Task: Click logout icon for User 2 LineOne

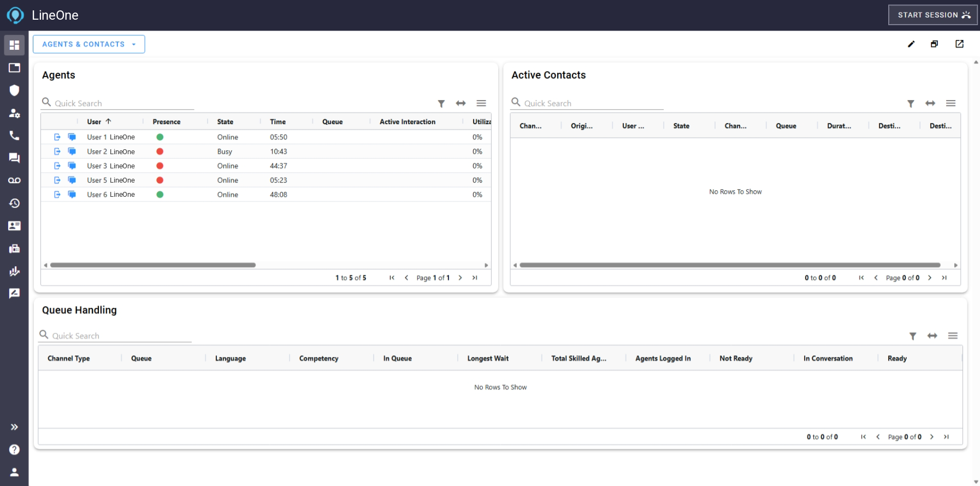Action: (57, 151)
